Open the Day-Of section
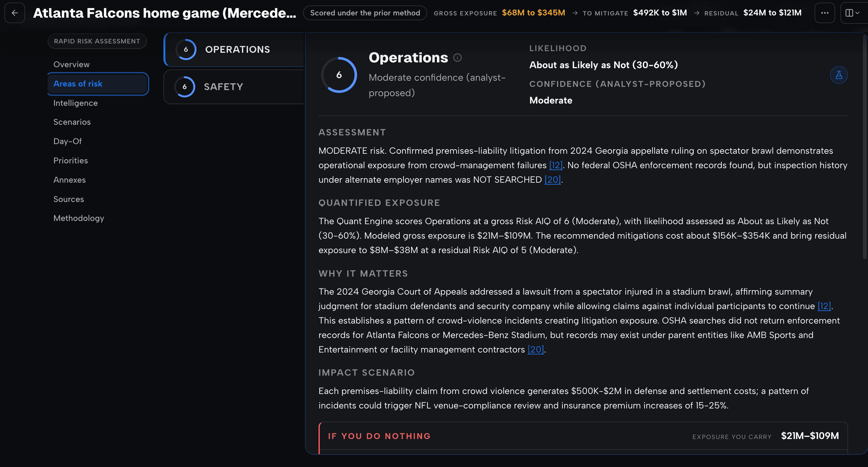Screen dimensions: 868x467 coord(67,141)
